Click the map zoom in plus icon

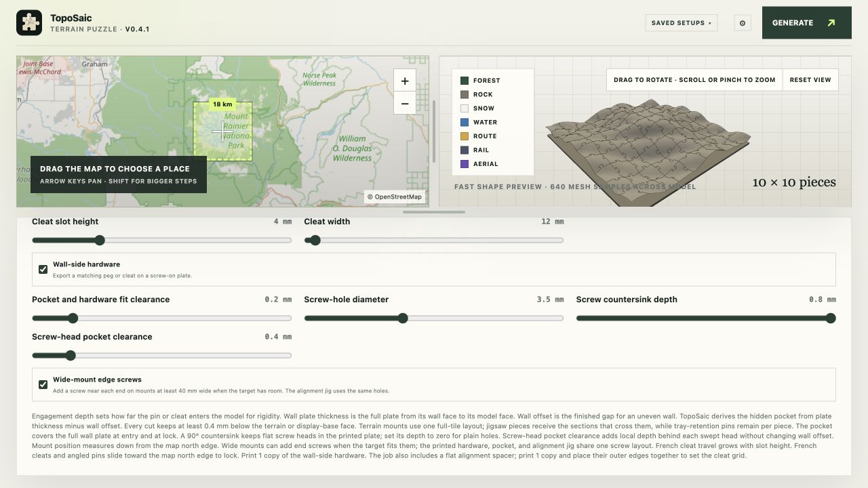pos(405,81)
